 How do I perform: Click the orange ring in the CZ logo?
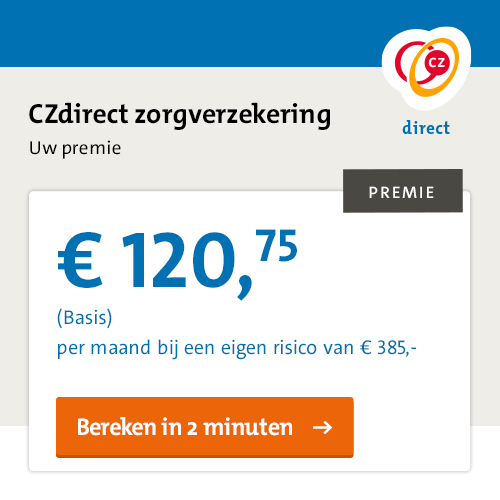coord(434,67)
